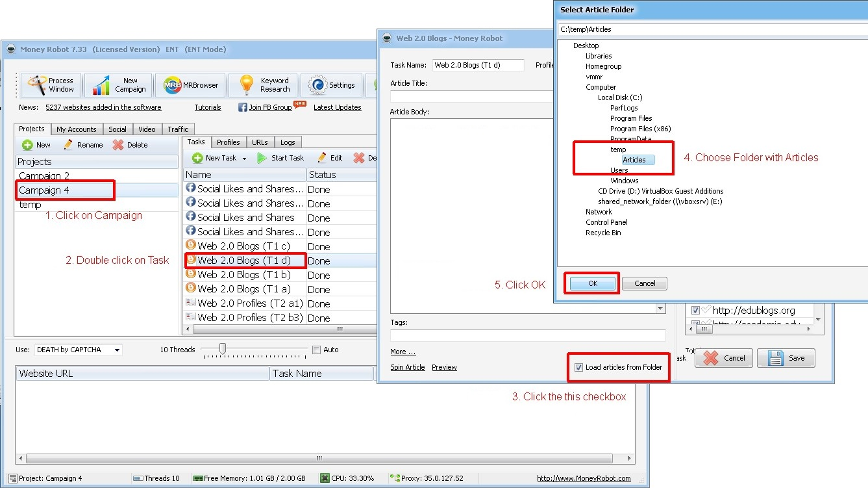This screenshot has height=488, width=868.
Task: Start a New Campaign from toolbar
Action: (119, 85)
